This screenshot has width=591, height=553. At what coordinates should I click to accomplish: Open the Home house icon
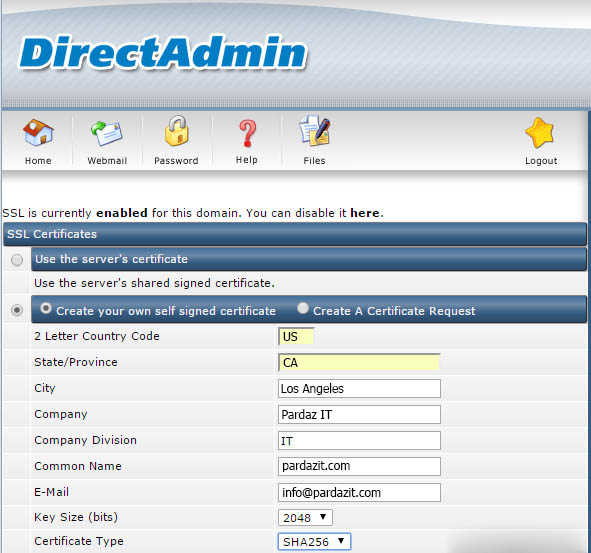point(38,132)
